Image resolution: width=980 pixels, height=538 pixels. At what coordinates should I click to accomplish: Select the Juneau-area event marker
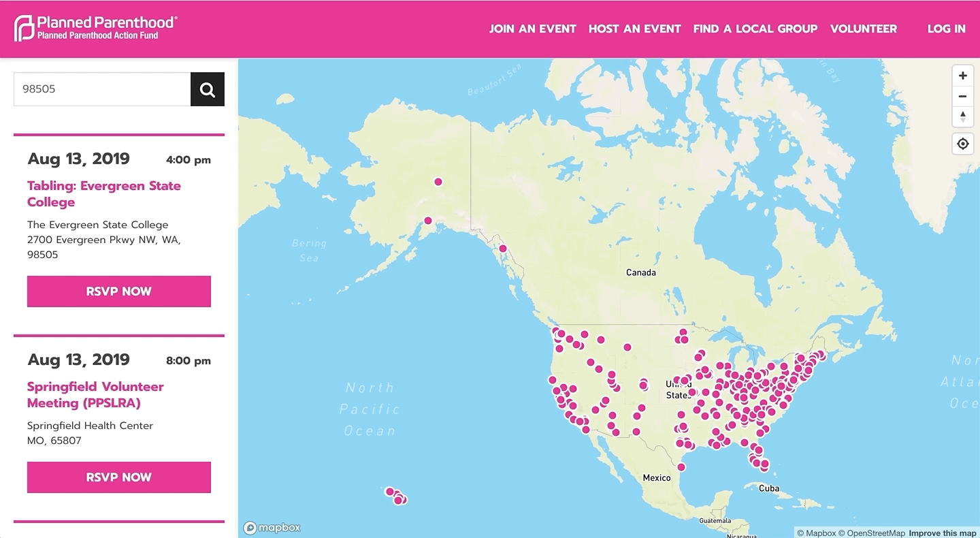tap(503, 249)
